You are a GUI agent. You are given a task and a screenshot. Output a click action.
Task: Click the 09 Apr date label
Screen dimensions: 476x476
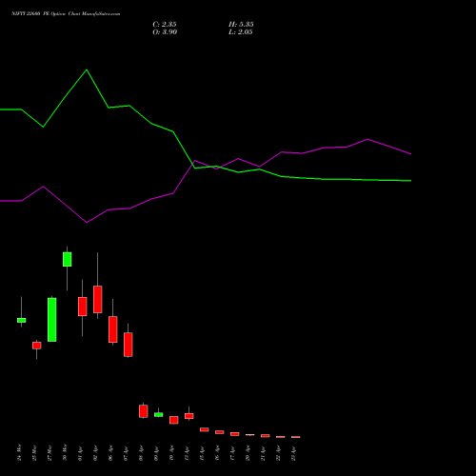click(x=156, y=453)
